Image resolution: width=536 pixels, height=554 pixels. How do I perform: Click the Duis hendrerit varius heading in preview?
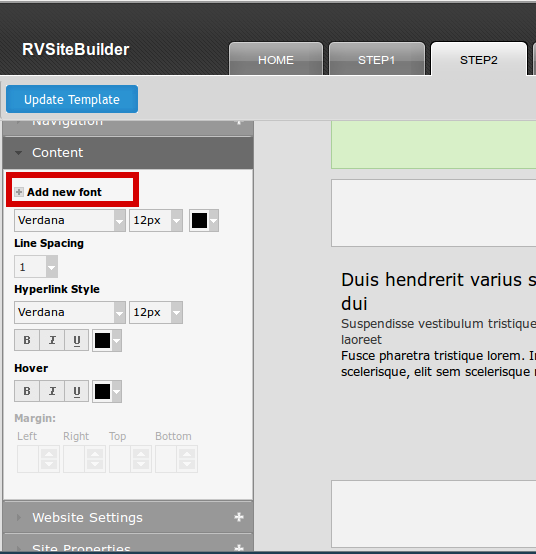[438, 291]
